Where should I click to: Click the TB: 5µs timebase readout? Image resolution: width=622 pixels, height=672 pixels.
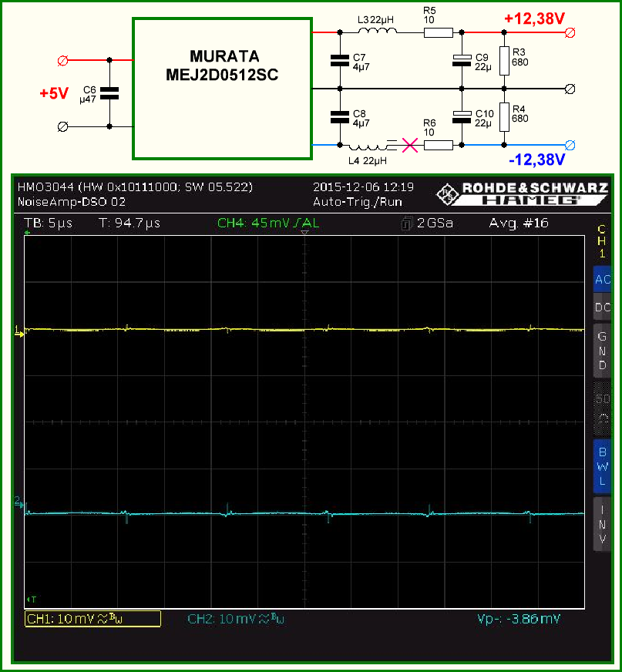(49, 223)
